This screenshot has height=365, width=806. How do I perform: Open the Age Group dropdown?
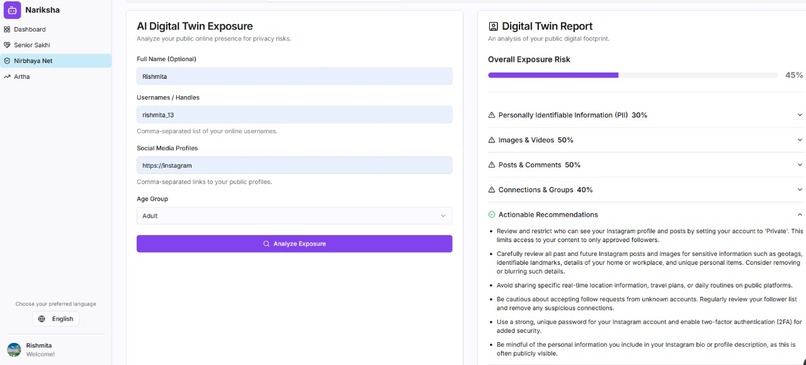294,216
